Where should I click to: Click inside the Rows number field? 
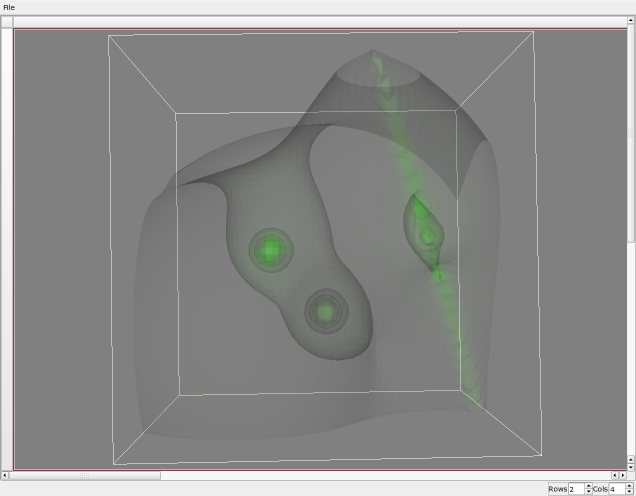click(577, 489)
